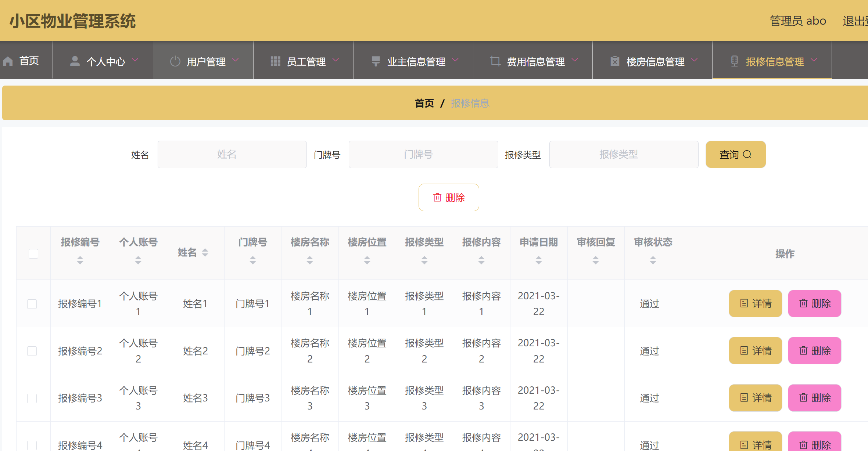Switch to the 首页 navigation tab
The height and width of the screenshot is (451, 868).
[x=26, y=60]
